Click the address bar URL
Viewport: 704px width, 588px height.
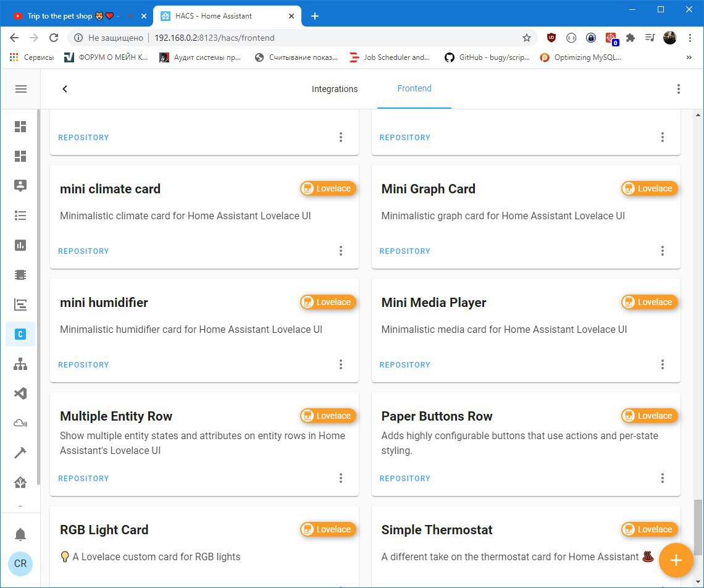tap(215, 38)
